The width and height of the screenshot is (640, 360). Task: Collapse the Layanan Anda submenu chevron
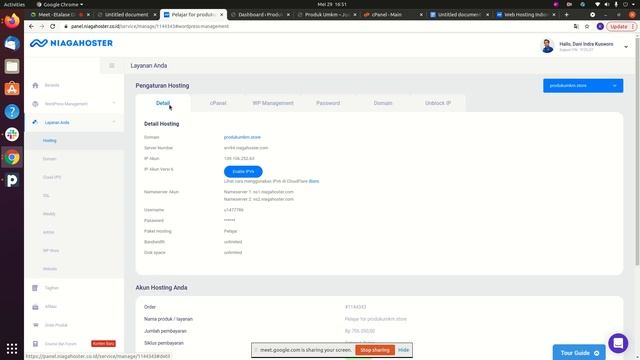tap(114, 122)
